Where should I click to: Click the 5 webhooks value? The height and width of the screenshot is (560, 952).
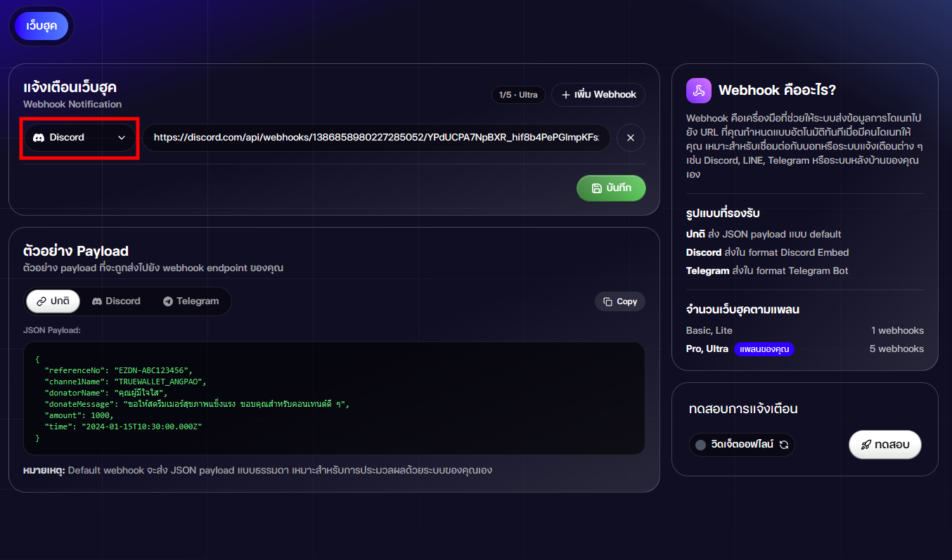pos(896,349)
